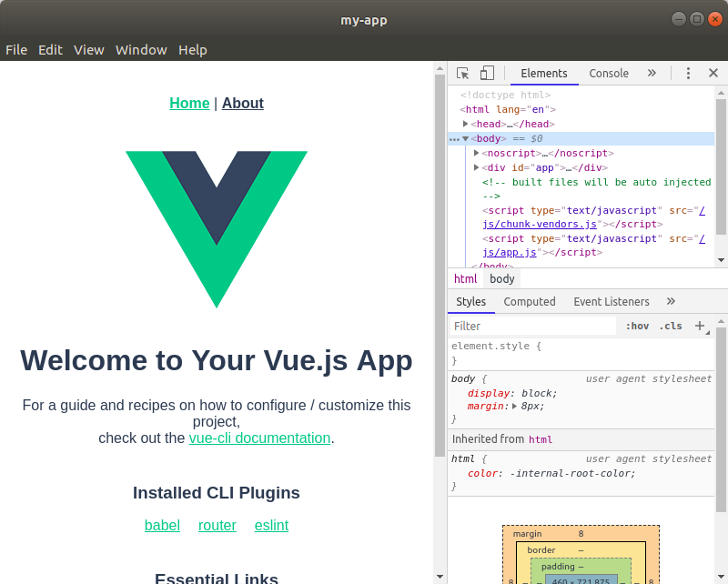Select the built files comment node

click(x=597, y=189)
